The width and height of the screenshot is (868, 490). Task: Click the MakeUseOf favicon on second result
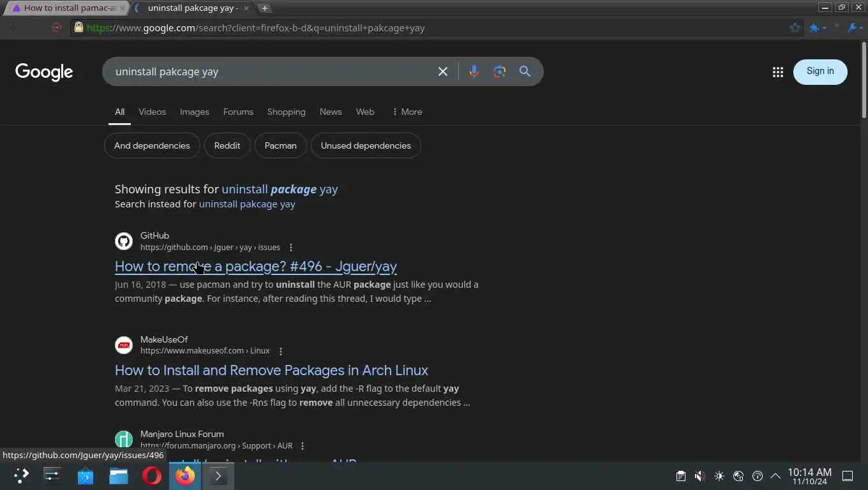[x=124, y=345]
